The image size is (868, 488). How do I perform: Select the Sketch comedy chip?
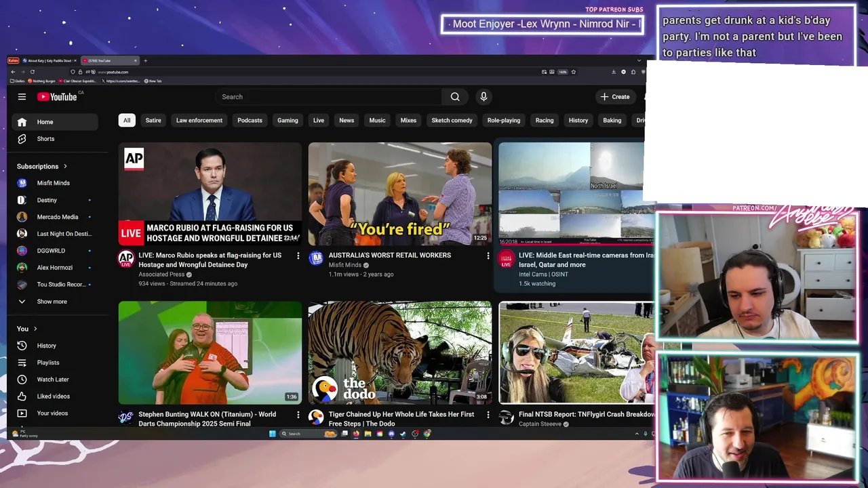click(x=452, y=120)
